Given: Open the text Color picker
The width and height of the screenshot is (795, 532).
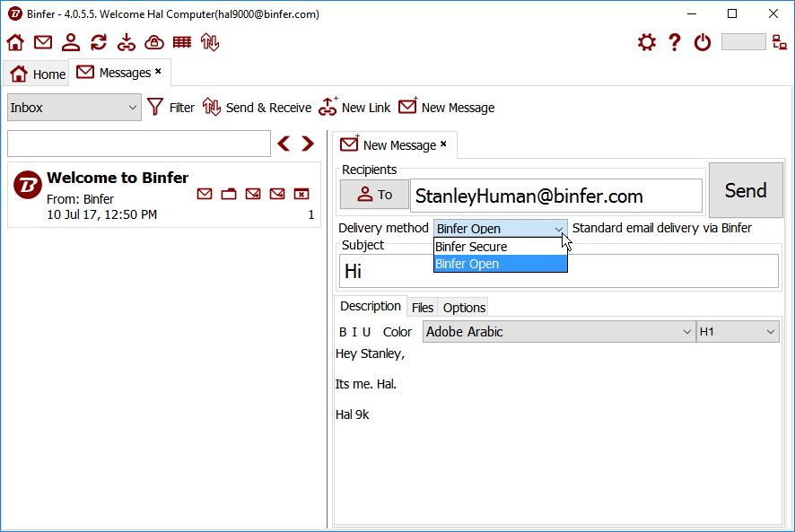Looking at the screenshot, I should (397, 332).
